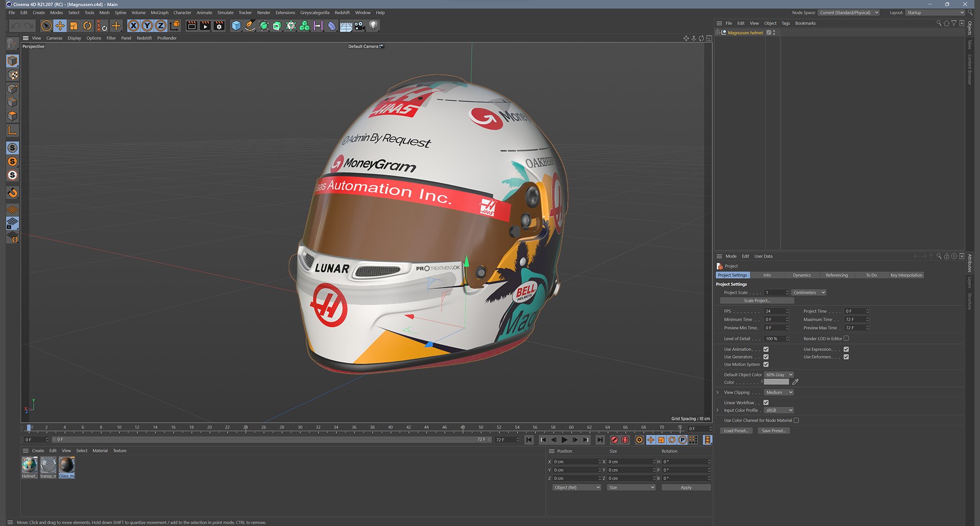Open the Node Space dropdown
Image resolution: width=980 pixels, height=526 pixels.
848,13
